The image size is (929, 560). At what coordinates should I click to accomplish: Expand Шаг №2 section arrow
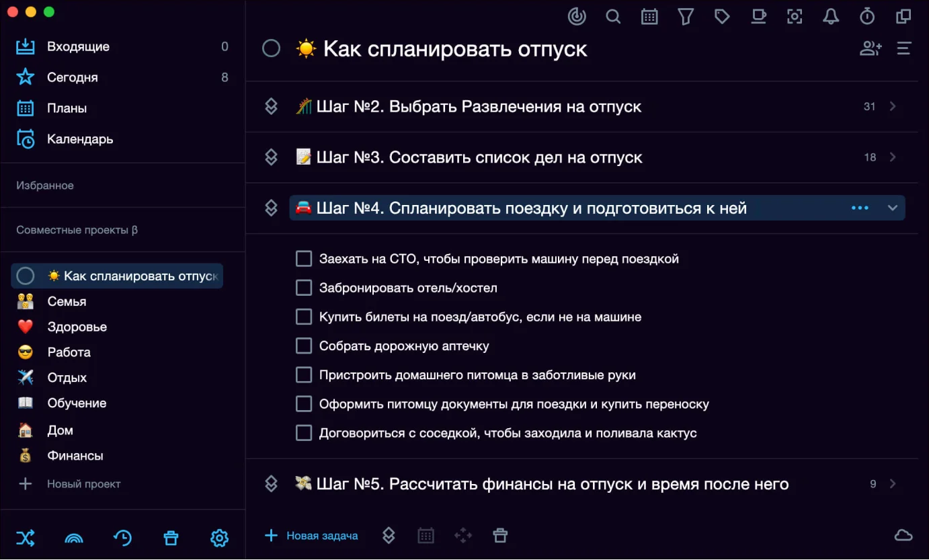tap(893, 106)
